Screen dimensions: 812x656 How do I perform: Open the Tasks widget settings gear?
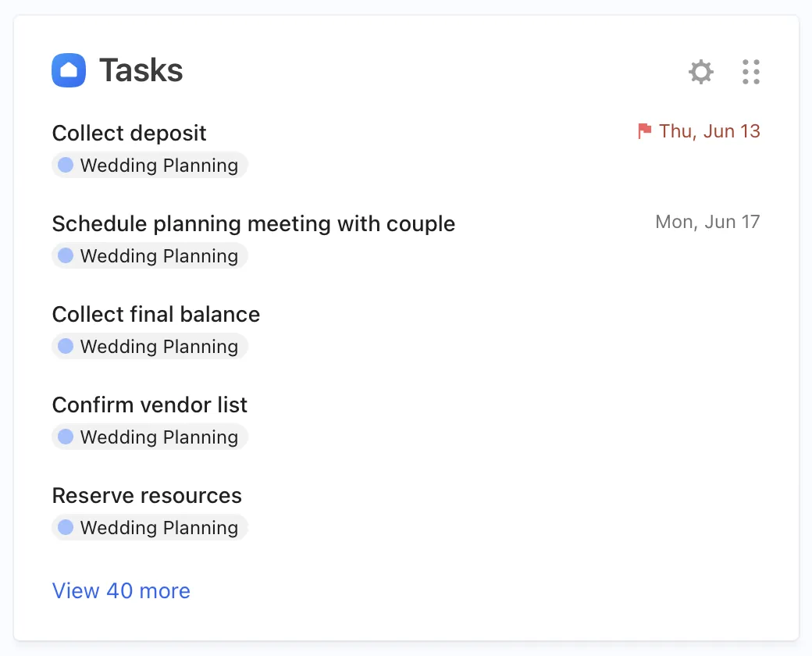[700, 72]
